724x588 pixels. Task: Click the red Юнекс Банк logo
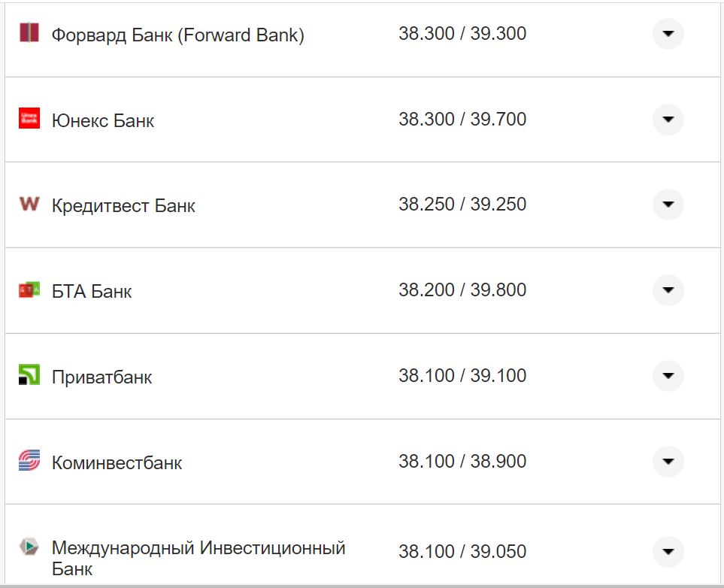[30, 119]
